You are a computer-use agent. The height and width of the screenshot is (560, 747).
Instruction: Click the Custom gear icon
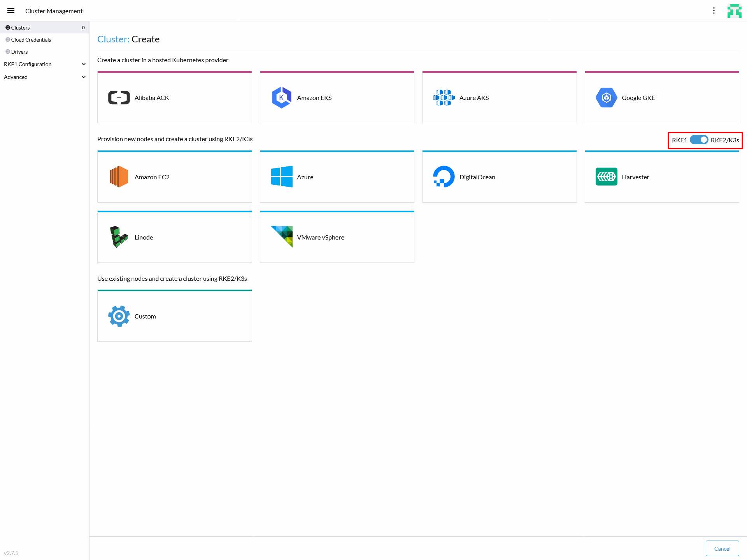point(119,316)
